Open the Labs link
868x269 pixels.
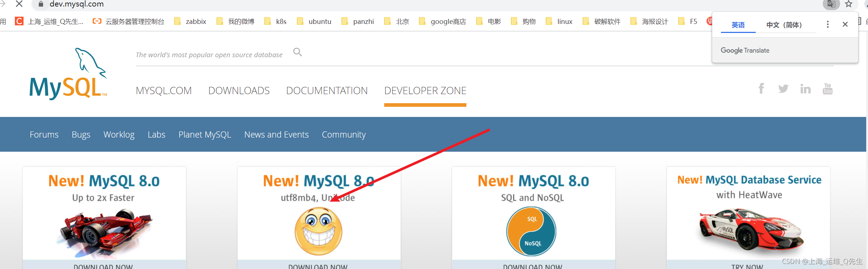tap(156, 135)
